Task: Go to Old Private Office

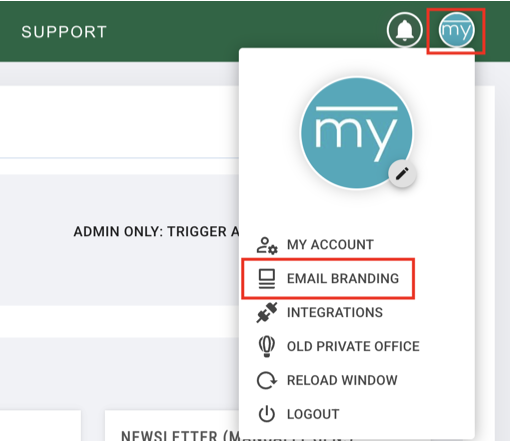Action: tap(353, 346)
